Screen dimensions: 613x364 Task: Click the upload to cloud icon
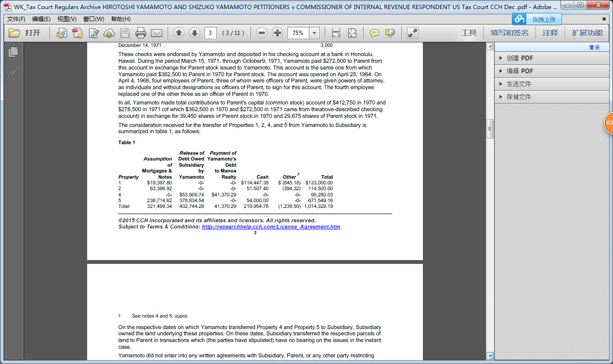click(109, 33)
